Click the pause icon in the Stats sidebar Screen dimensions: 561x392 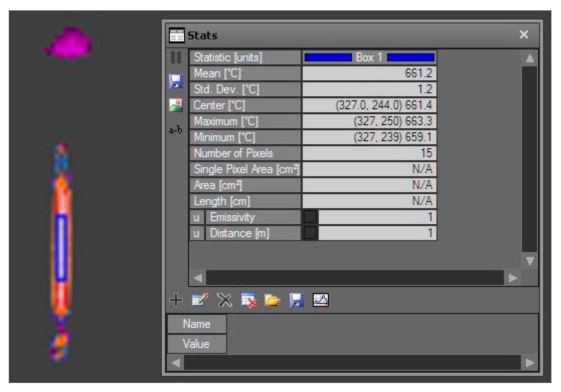coord(176,57)
